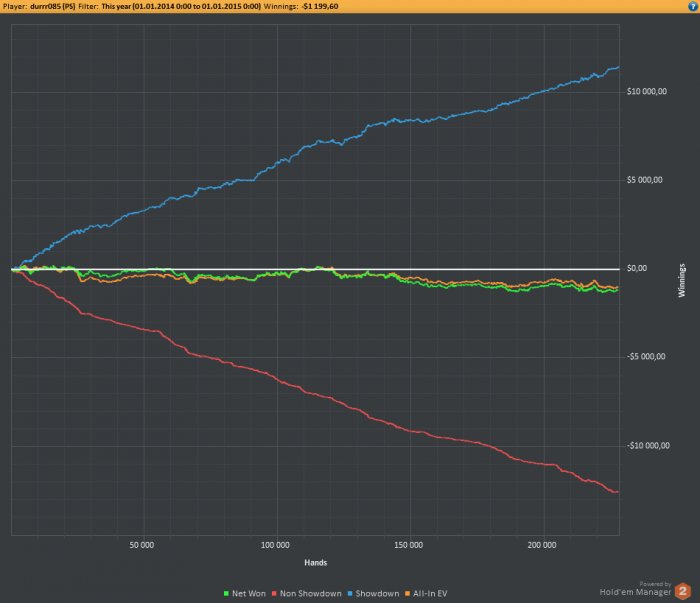Toggle the Net Won series label

pyautogui.click(x=249, y=594)
